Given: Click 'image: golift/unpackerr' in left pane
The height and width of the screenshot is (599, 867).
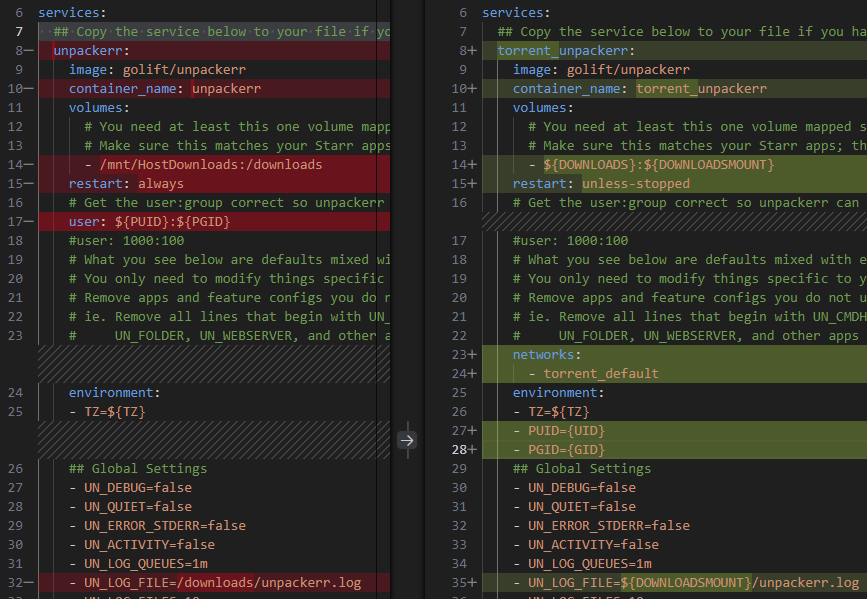Looking at the screenshot, I should 157,70.
